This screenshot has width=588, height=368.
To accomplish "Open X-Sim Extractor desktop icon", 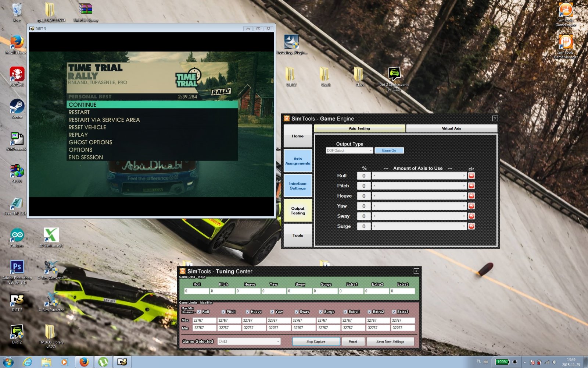I will click(x=51, y=302).
